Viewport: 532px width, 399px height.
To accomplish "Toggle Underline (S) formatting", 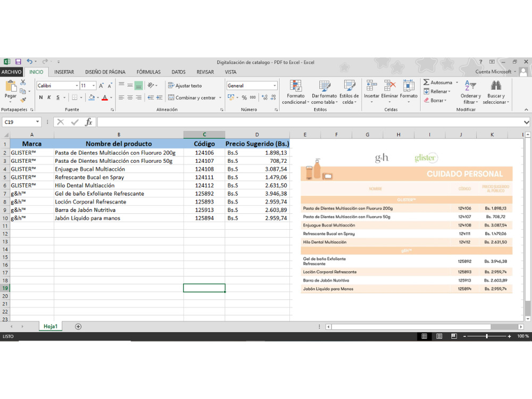I will [x=58, y=98].
